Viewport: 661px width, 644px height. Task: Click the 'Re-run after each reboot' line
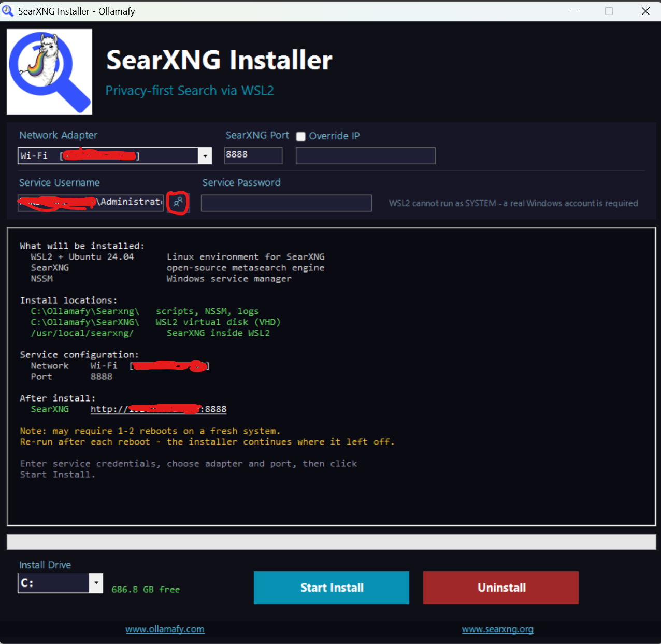(x=207, y=442)
